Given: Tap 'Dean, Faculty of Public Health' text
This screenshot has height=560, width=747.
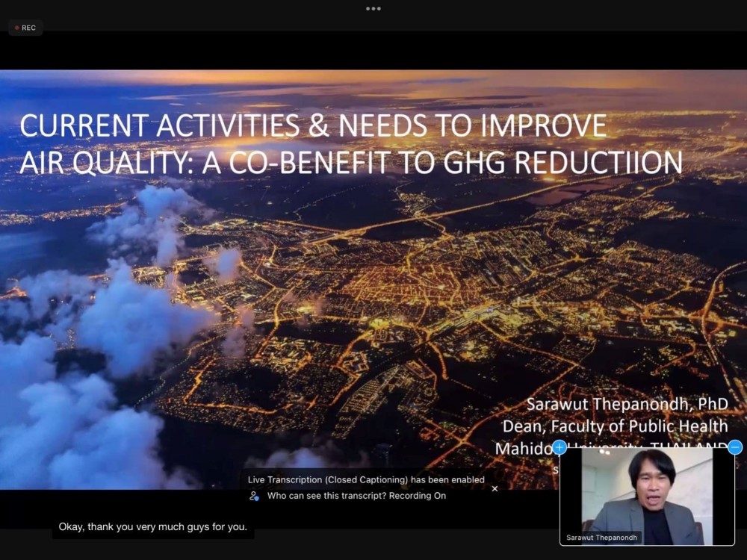Looking at the screenshot, I should click(615, 426).
